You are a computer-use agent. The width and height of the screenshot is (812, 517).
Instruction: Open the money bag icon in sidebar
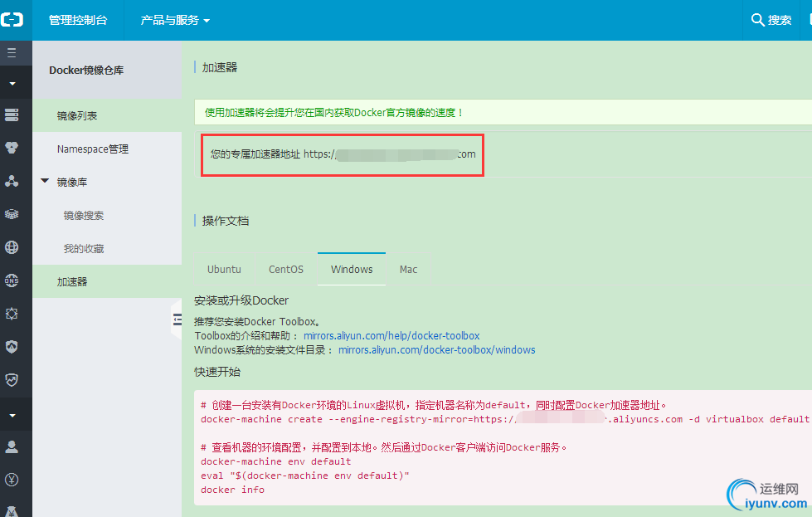(12, 511)
